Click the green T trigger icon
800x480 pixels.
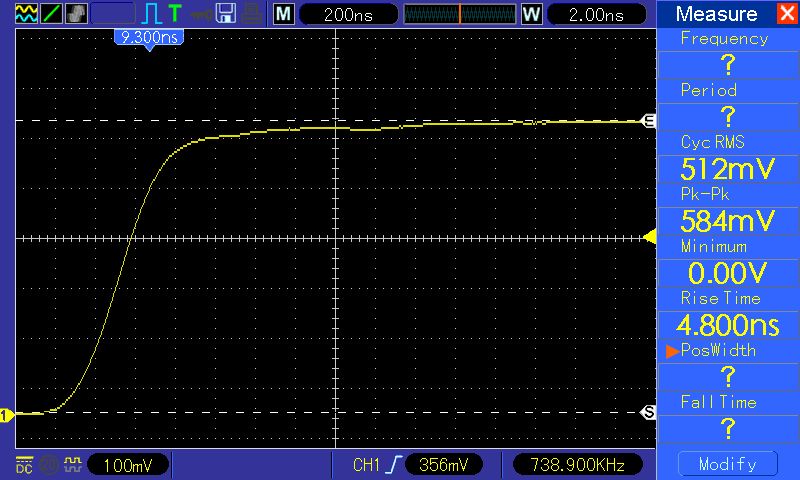(x=175, y=13)
